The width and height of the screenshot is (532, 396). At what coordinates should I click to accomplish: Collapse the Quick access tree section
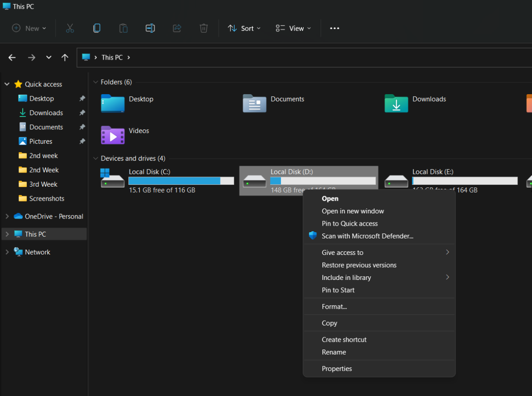6,84
